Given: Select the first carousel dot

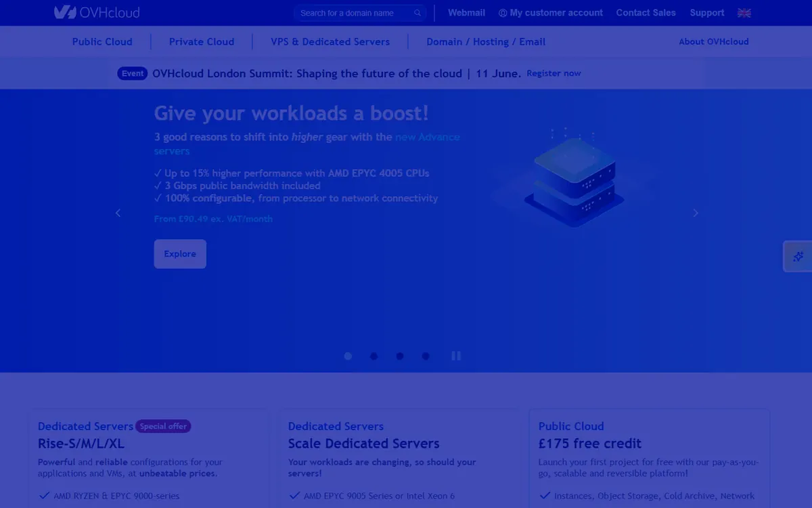Looking at the screenshot, I should [x=348, y=356].
